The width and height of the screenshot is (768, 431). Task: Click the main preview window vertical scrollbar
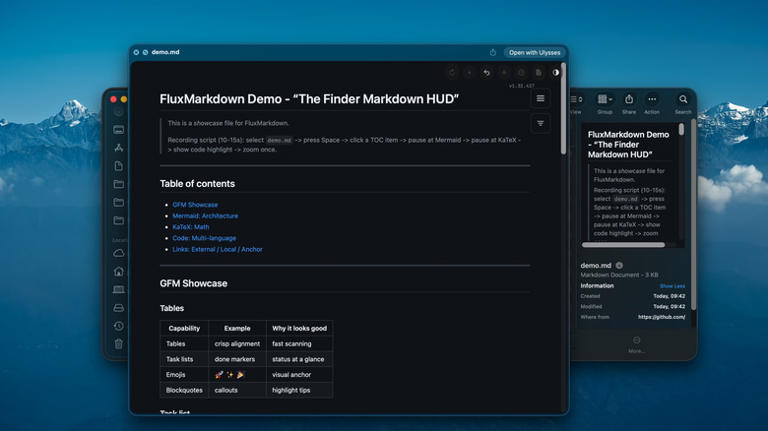[x=564, y=109]
